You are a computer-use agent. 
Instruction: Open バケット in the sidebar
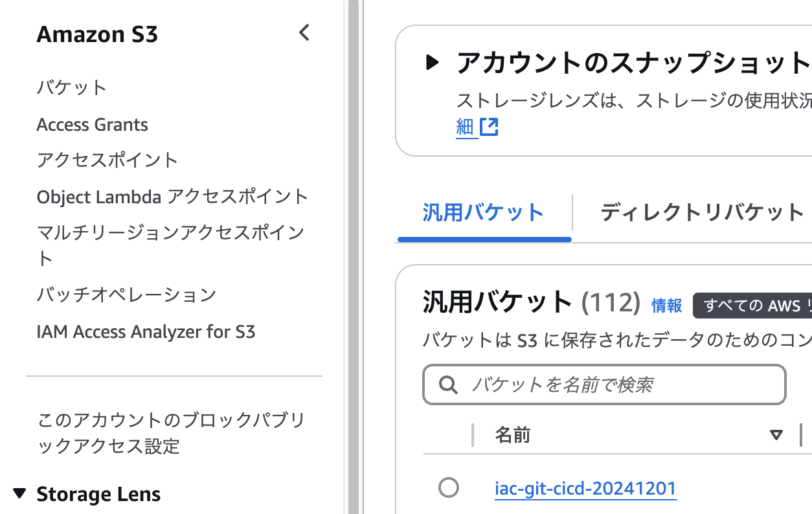72,87
